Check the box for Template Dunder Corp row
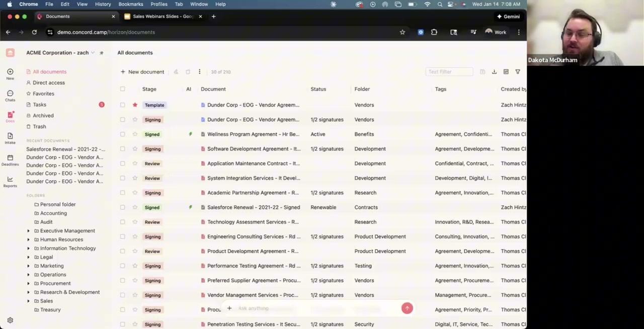644x329 pixels. [122, 105]
